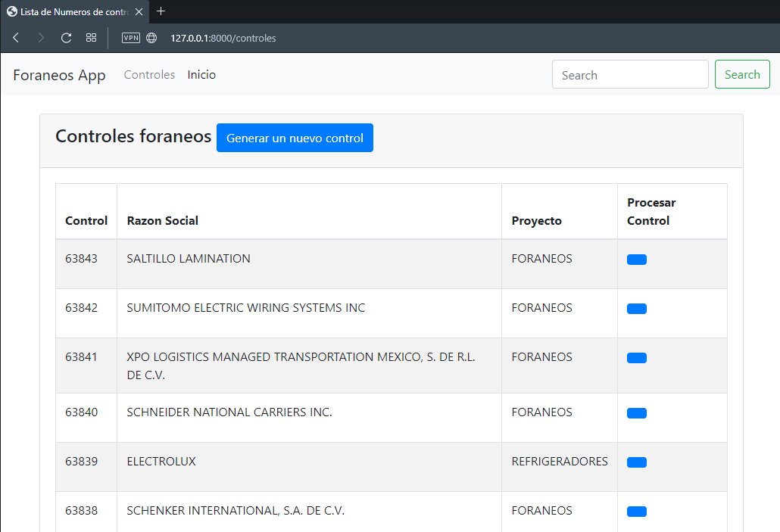Focus the Search input field
The width and height of the screenshot is (780, 532).
pos(630,75)
